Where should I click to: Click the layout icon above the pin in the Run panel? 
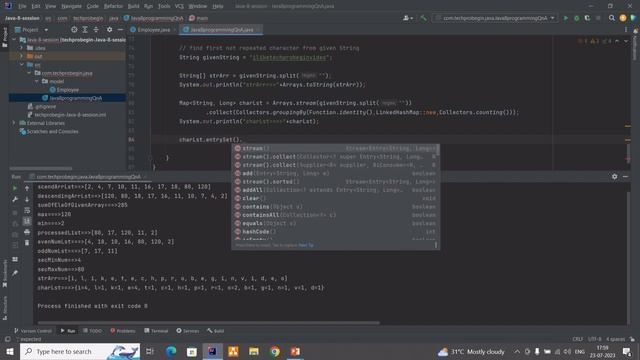(x=15, y=259)
